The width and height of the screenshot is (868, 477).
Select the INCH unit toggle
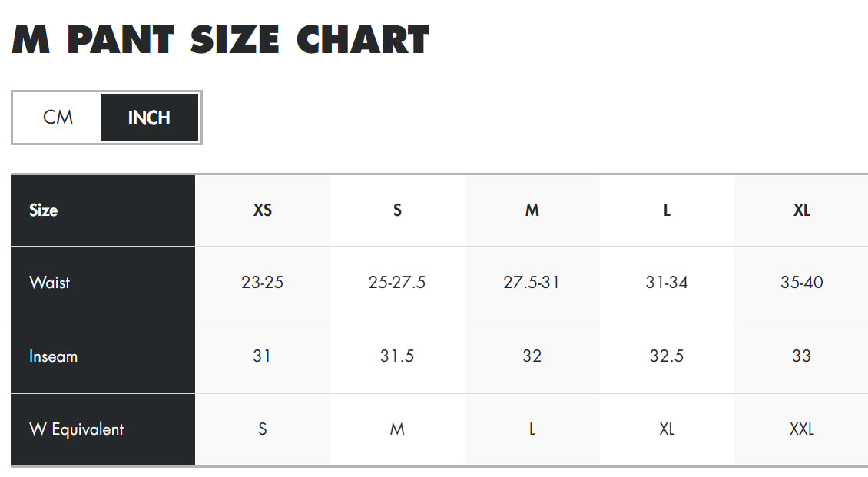(x=149, y=118)
